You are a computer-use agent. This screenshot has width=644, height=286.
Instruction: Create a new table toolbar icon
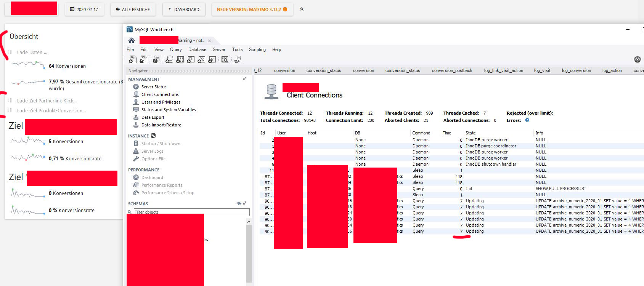[180, 59]
